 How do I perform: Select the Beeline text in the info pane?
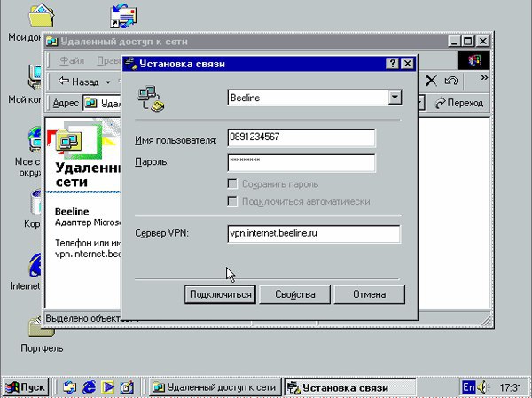(72, 211)
